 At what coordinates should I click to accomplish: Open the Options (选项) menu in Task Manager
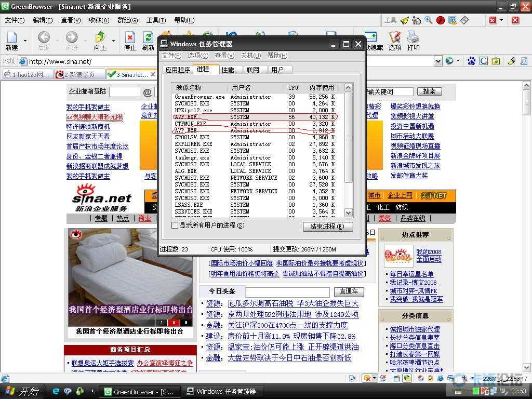tap(198, 55)
